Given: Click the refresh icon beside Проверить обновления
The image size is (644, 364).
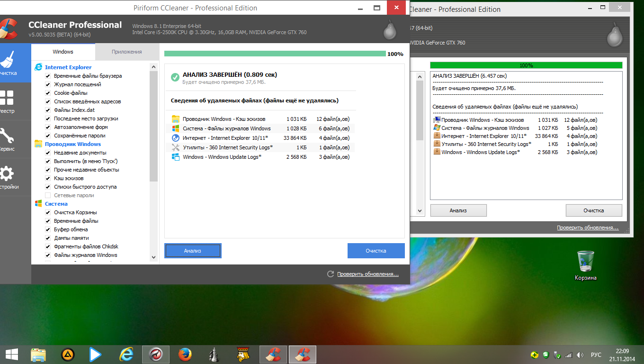Looking at the screenshot, I should (331, 274).
